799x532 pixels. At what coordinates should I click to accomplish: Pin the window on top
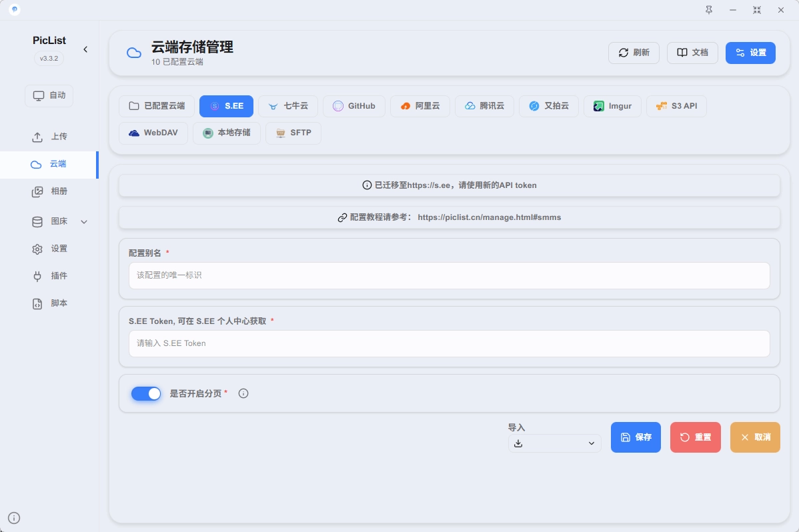(x=709, y=10)
